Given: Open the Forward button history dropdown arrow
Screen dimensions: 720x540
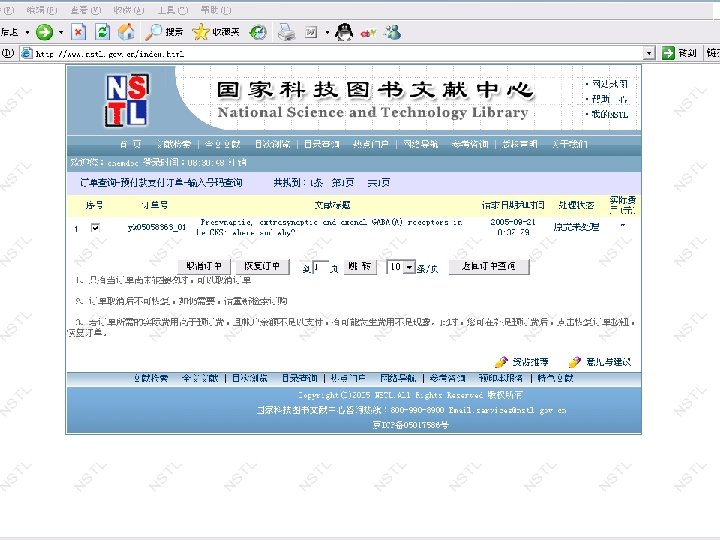Looking at the screenshot, I should [61, 32].
